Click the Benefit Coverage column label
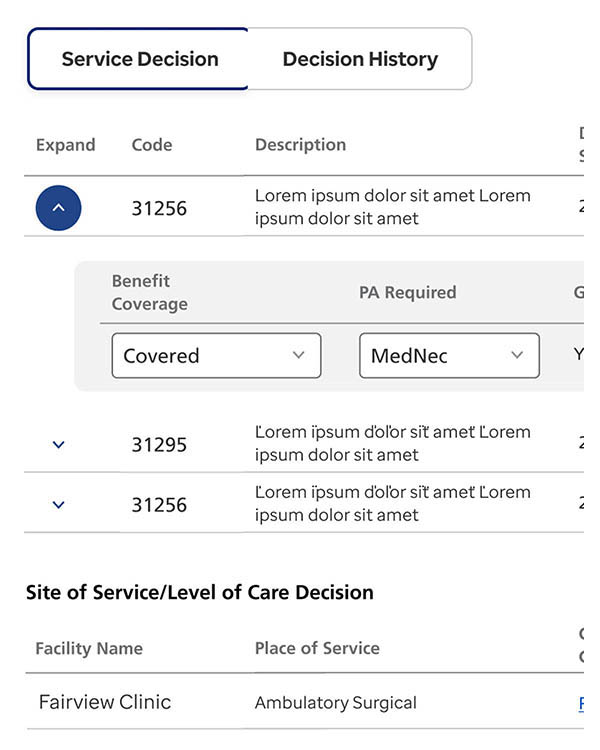Viewport: 600px width, 750px height. 149,292
